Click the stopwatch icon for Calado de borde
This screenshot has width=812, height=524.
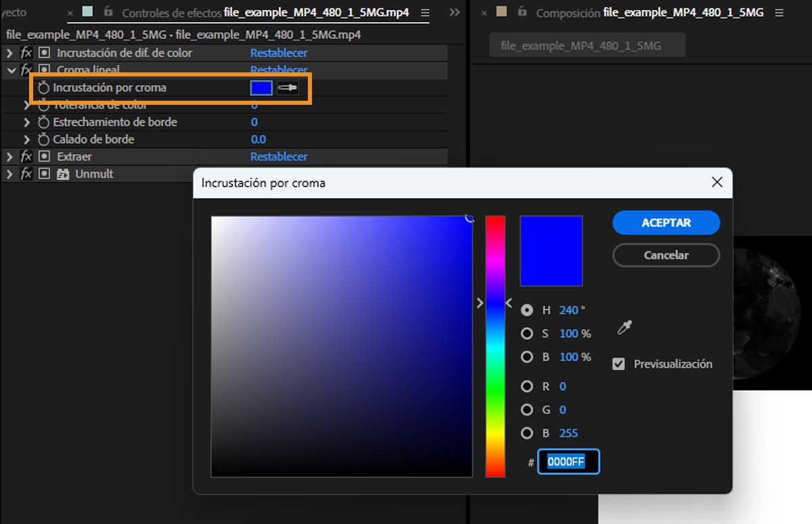coord(43,139)
